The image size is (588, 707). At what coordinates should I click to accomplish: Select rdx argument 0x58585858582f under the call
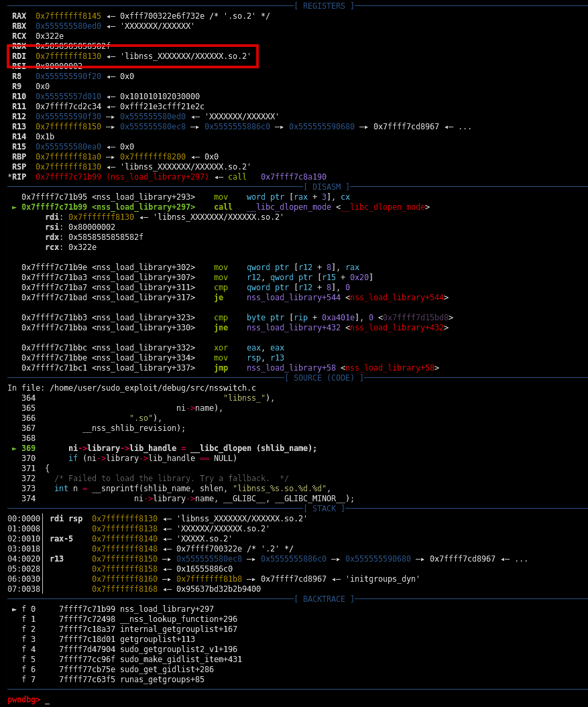click(x=105, y=237)
